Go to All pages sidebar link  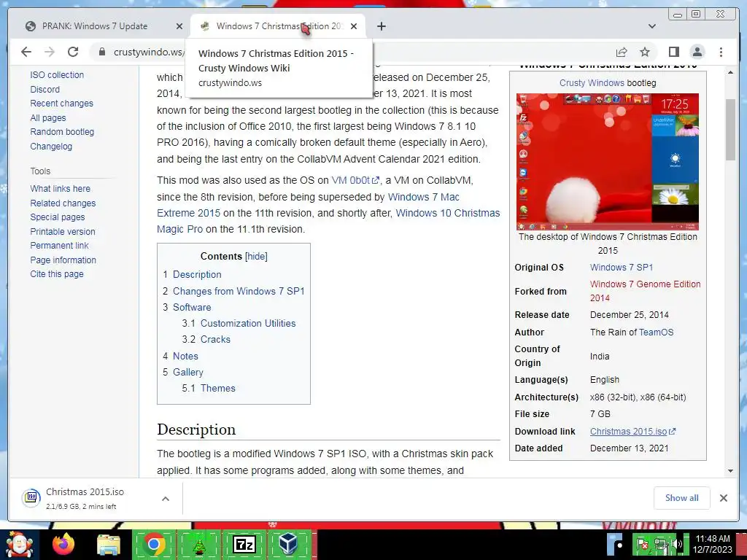(47, 117)
